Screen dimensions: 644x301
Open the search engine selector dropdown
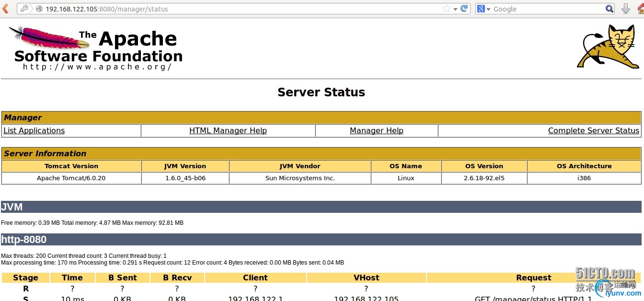coord(488,9)
